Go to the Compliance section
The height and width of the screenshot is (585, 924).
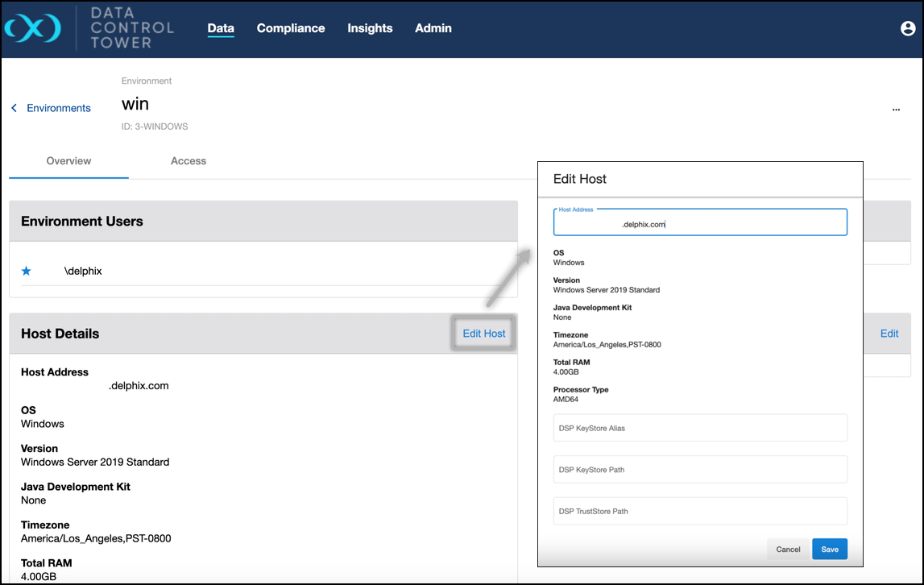click(x=291, y=28)
